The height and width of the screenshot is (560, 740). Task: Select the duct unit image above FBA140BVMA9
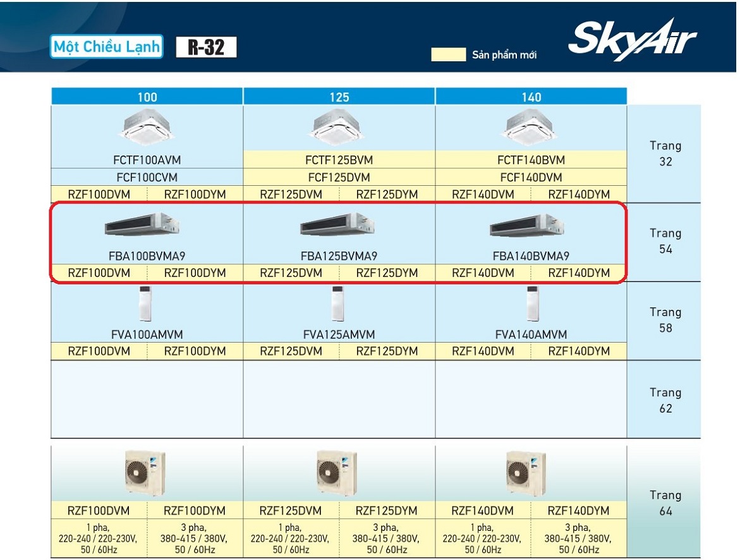click(527, 224)
